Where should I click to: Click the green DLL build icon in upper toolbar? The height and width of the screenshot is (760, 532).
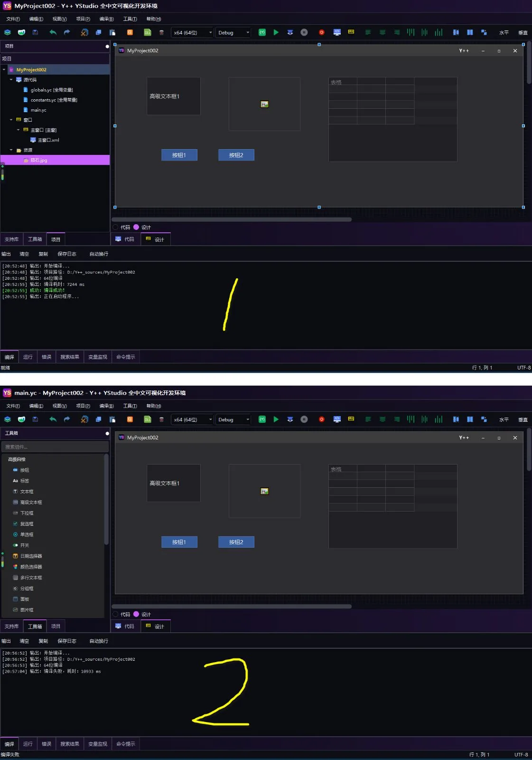coord(148,32)
